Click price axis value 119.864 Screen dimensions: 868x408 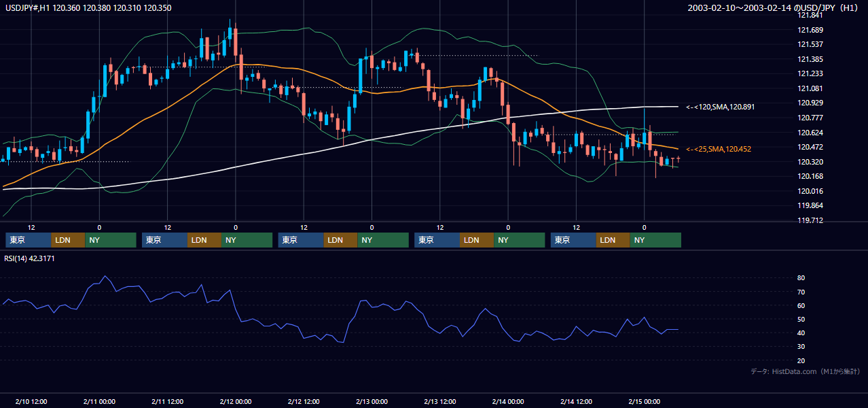tap(811, 205)
